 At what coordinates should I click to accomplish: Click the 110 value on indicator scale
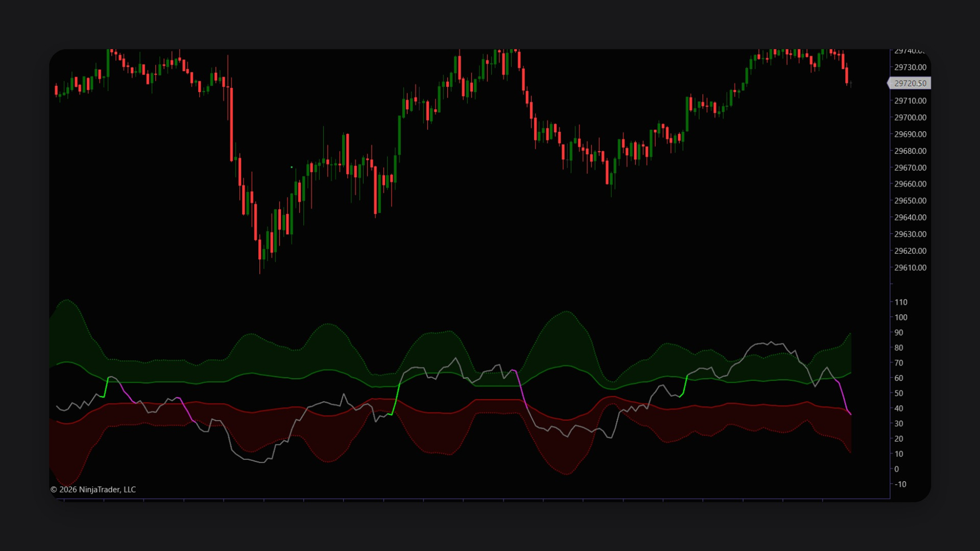pos(901,302)
